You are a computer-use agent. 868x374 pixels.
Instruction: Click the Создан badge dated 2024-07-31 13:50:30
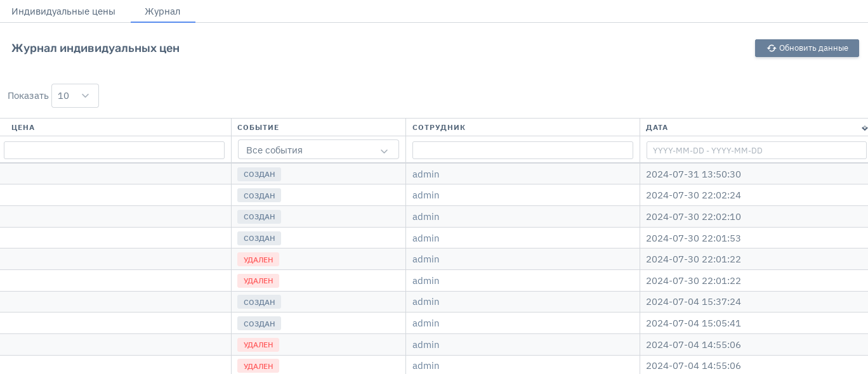click(x=259, y=174)
